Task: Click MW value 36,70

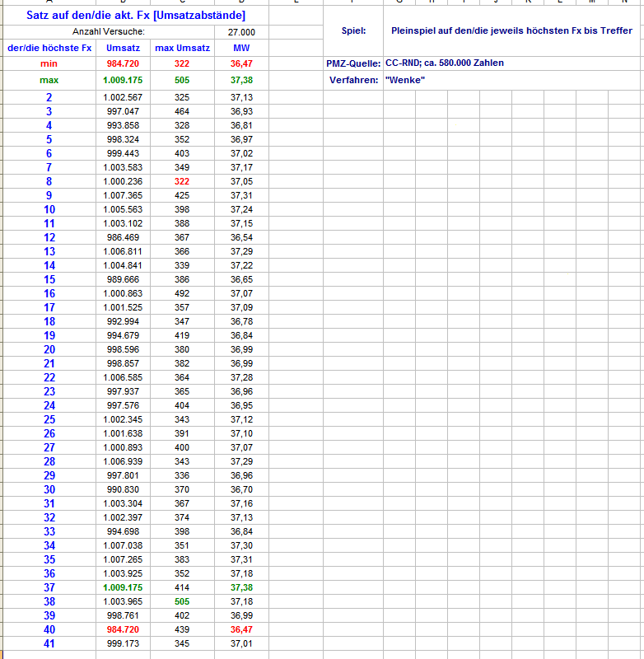Action: (x=241, y=489)
